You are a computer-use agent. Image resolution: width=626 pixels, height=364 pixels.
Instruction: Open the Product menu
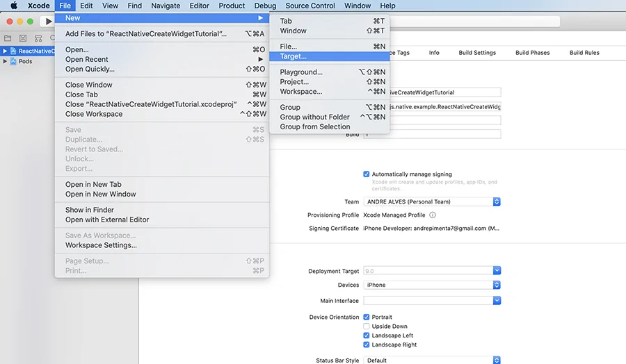(x=232, y=6)
